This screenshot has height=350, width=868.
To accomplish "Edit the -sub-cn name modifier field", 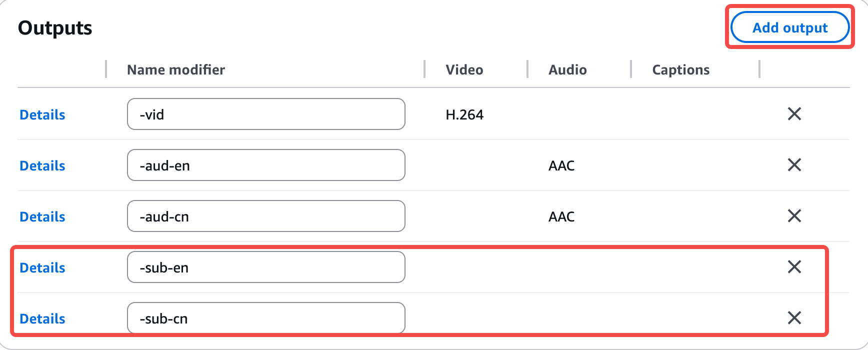I will (266, 318).
